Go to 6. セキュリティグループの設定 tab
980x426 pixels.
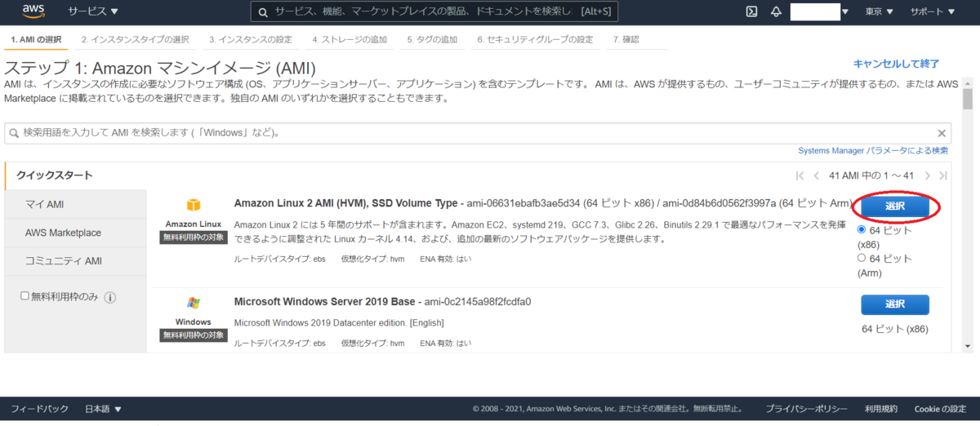point(535,39)
